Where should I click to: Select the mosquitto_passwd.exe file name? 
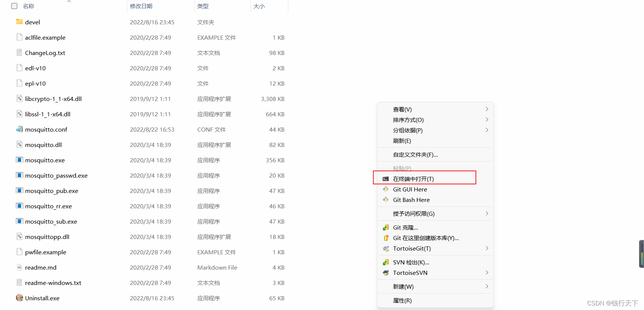(56, 175)
